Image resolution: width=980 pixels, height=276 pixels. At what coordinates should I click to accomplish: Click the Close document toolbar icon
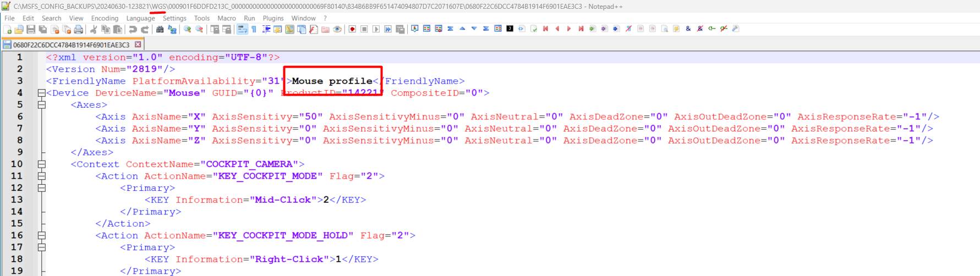tap(54, 29)
